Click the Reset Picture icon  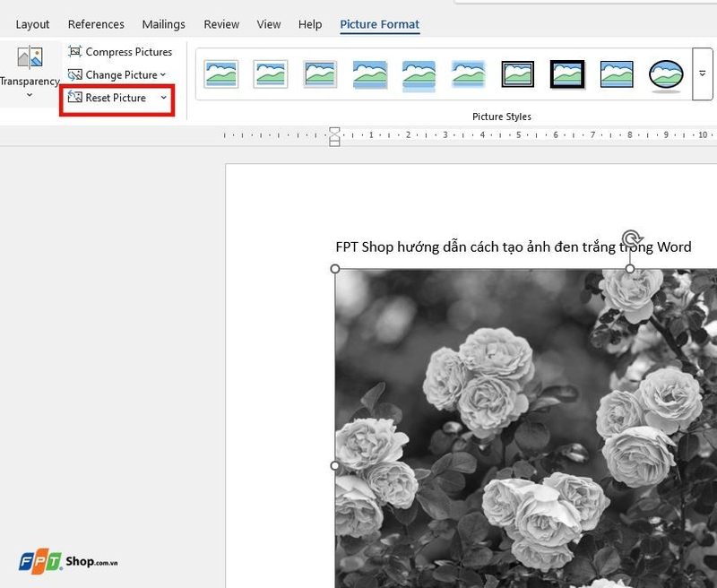[74, 97]
